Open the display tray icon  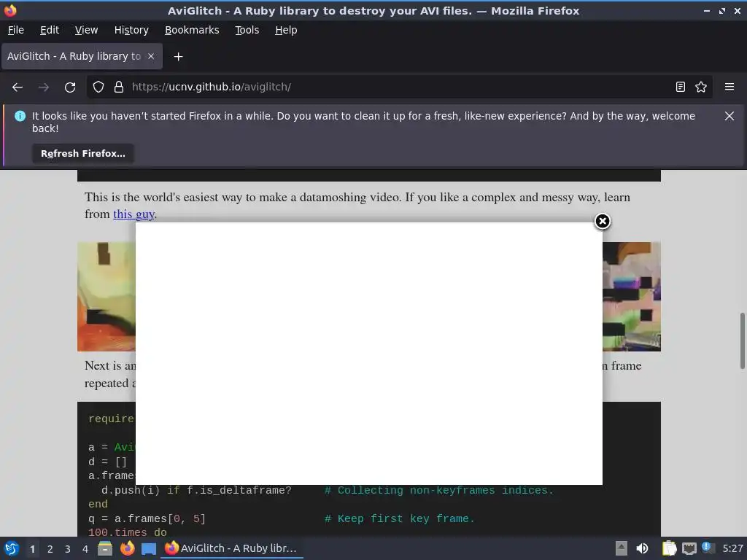689,548
